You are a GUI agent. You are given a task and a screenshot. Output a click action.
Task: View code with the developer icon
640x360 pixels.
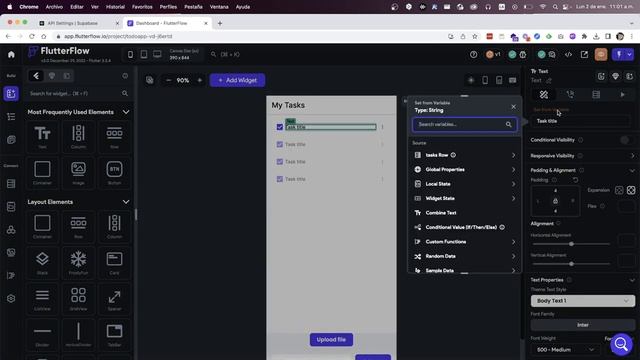(568, 54)
